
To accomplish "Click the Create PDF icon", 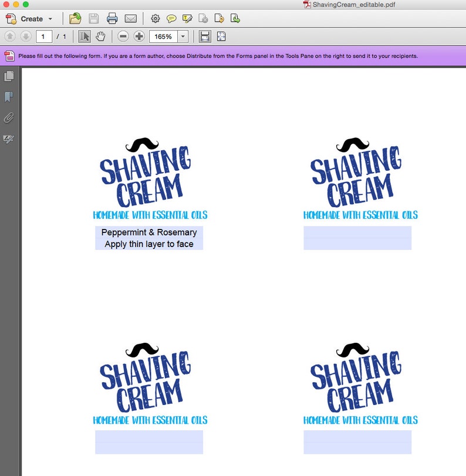I will tap(11, 19).
